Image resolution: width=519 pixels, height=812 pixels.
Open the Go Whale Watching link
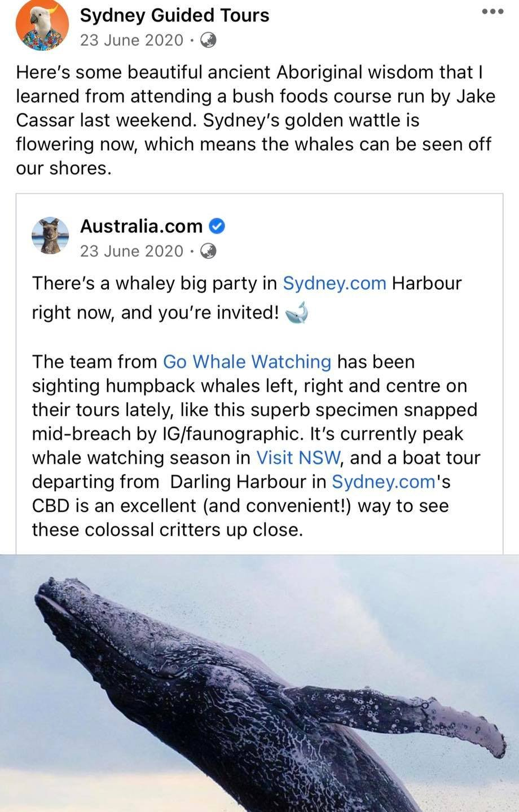(x=247, y=361)
